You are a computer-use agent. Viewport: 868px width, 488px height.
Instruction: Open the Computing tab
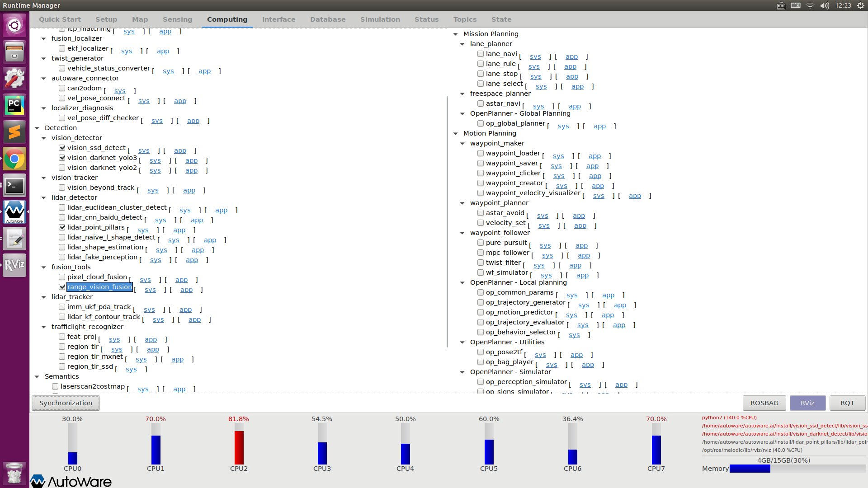pyautogui.click(x=226, y=19)
